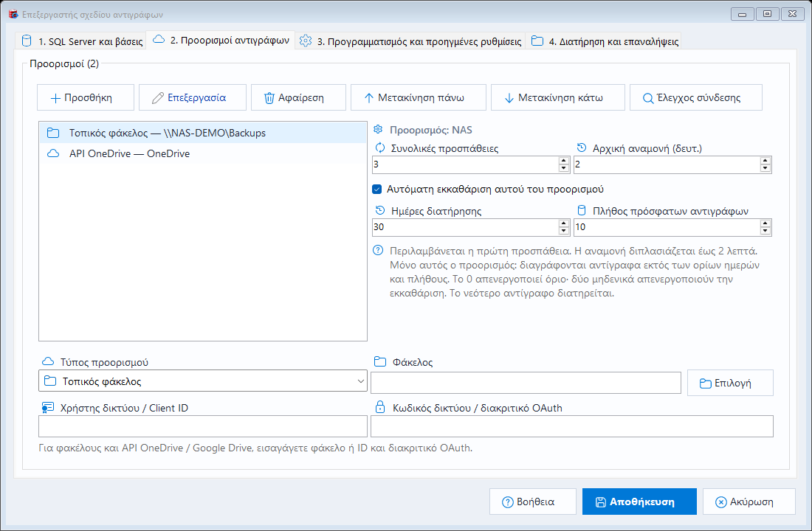This screenshot has height=531, width=812.
Task: Select the Τοπικός φάκελος — \\NAS-DEMO\Backups row
Action: pos(203,133)
